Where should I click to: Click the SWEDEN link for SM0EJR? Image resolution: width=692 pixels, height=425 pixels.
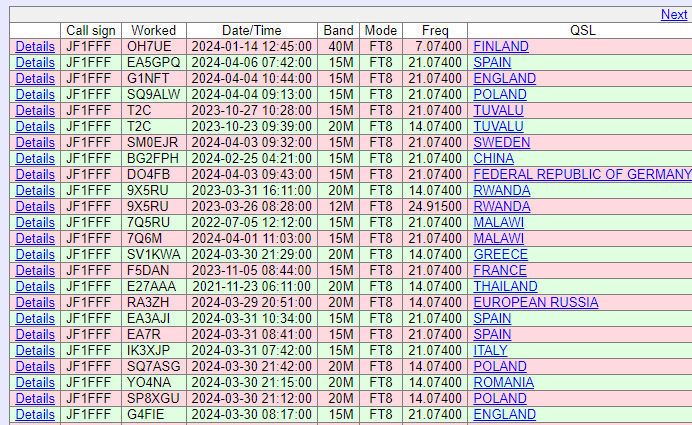501,143
